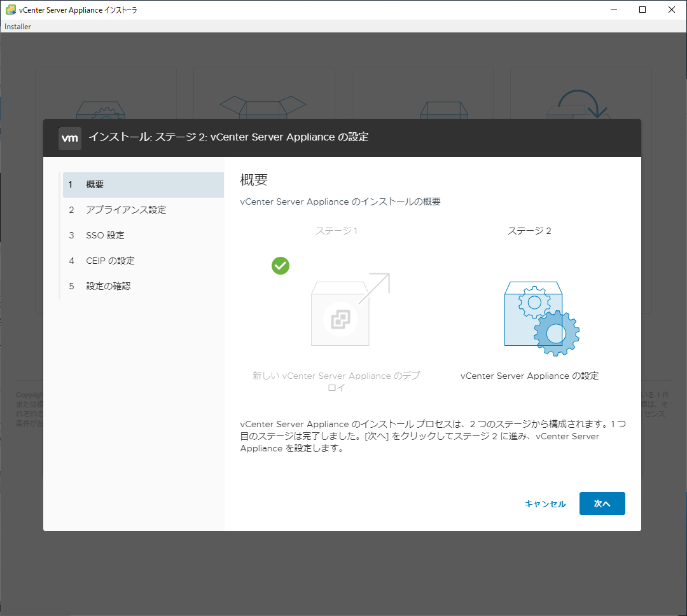The width and height of the screenshot is (687, 616).
Task: Open the Installer menu
Action: [18, 26]
